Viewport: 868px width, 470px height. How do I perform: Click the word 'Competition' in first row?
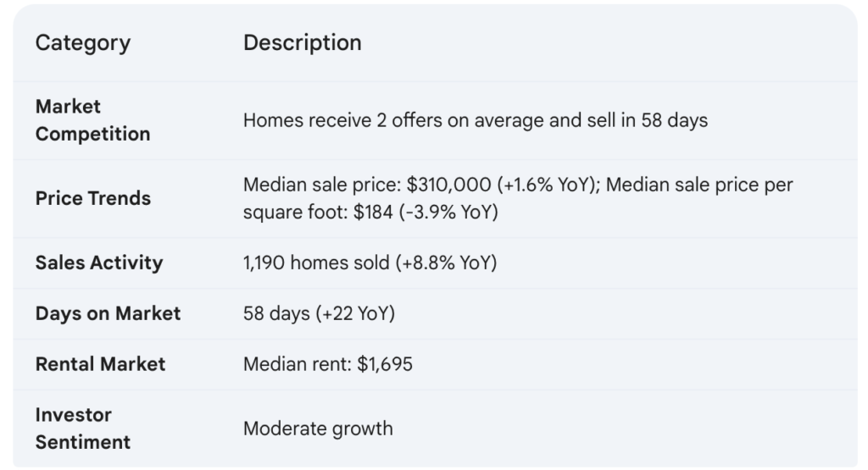click(92, 135)
